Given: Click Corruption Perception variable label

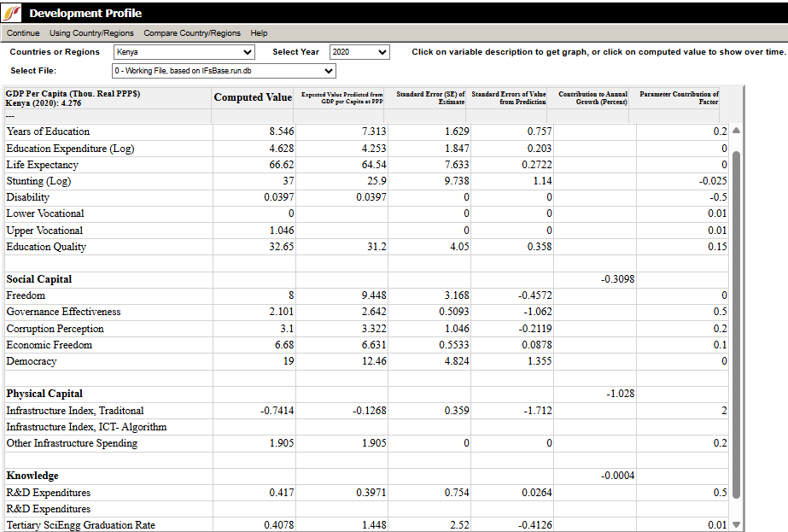Looking at the screenshot, I should (55, 329).
